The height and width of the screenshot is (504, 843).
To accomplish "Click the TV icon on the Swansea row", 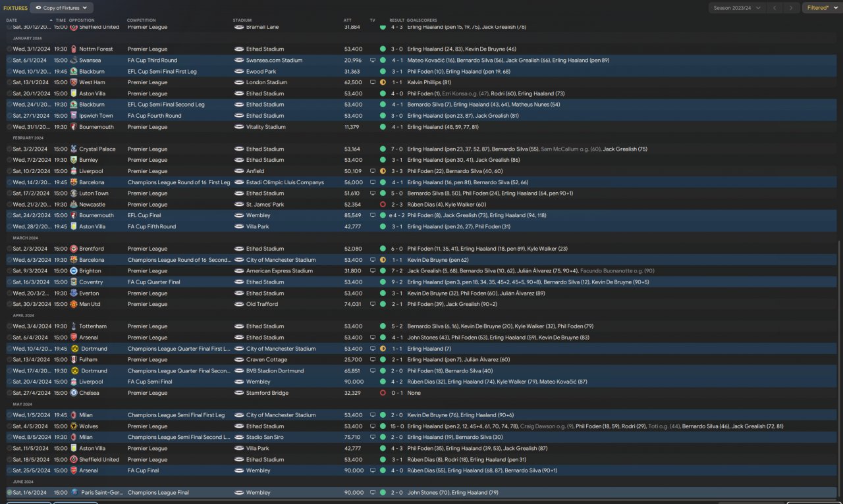I will [373, 61].
